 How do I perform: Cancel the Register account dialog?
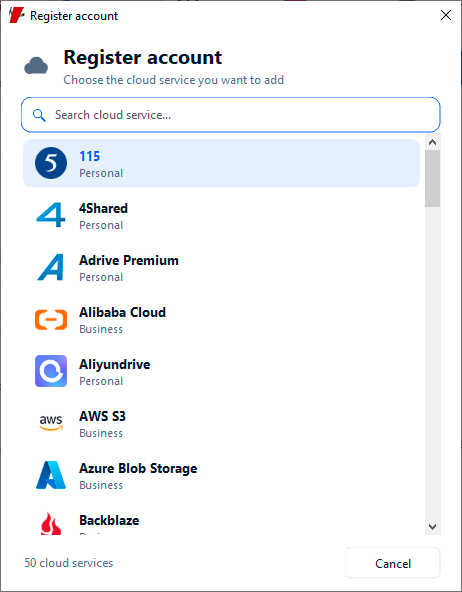click(x=393, y=563)
